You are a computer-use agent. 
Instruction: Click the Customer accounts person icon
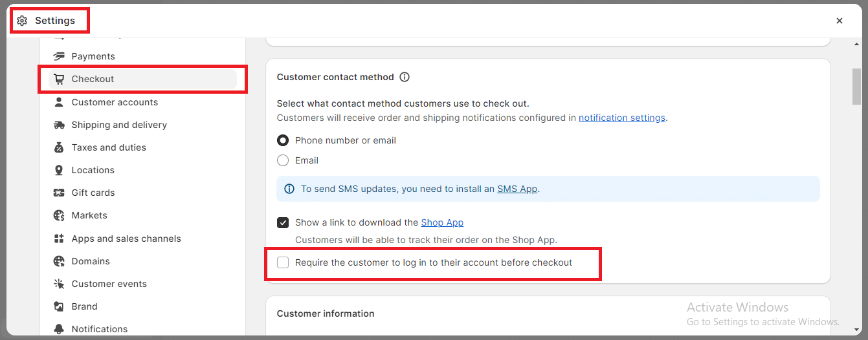59,102
